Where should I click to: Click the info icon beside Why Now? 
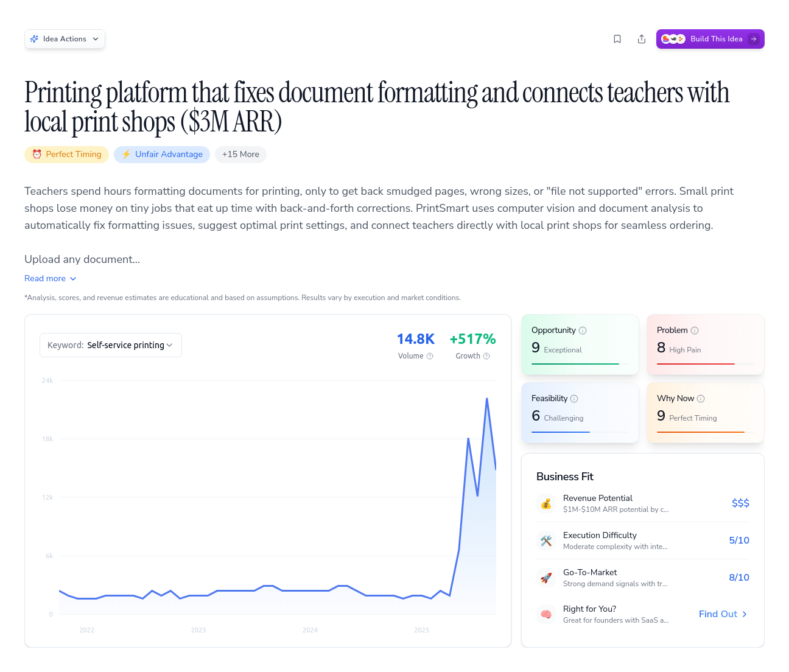[701, 398]
